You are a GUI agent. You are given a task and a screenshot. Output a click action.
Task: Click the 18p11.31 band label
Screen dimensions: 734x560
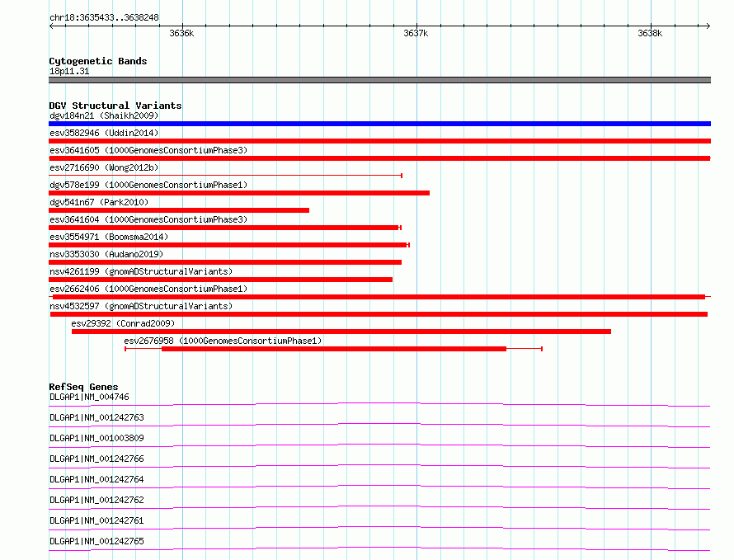point(69,71)
